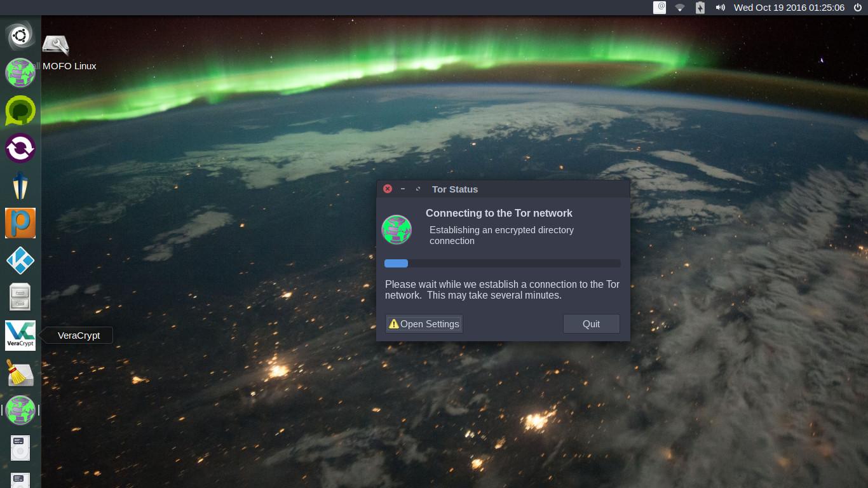Open the date and time clock menu
The width and height of the screenshot is (868, 488).
coord(789,8)
